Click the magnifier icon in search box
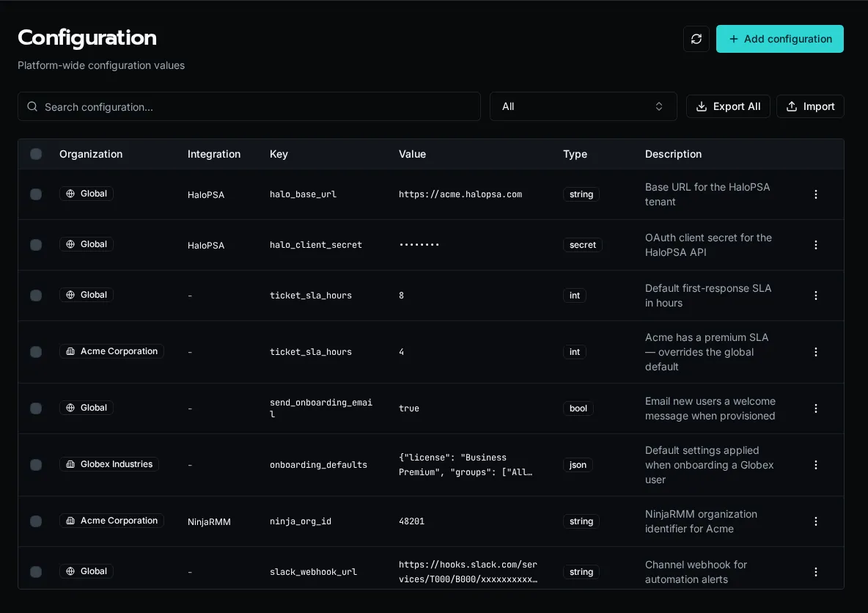This screenshot has width=868, height=613. (33, 106)
